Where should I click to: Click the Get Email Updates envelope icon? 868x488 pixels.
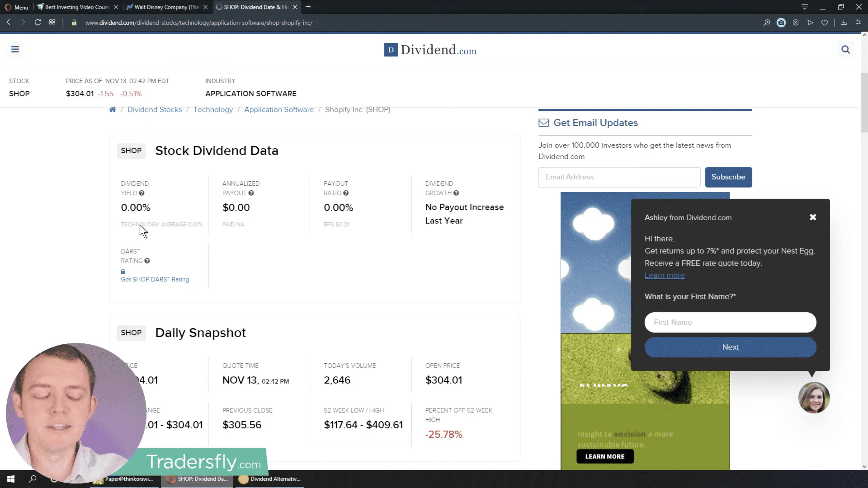543,123
